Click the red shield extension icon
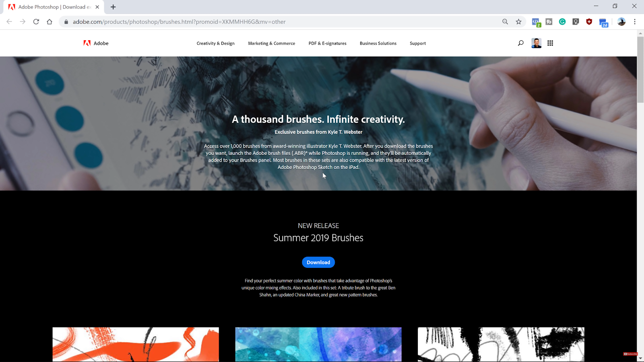 coord(589,22)
